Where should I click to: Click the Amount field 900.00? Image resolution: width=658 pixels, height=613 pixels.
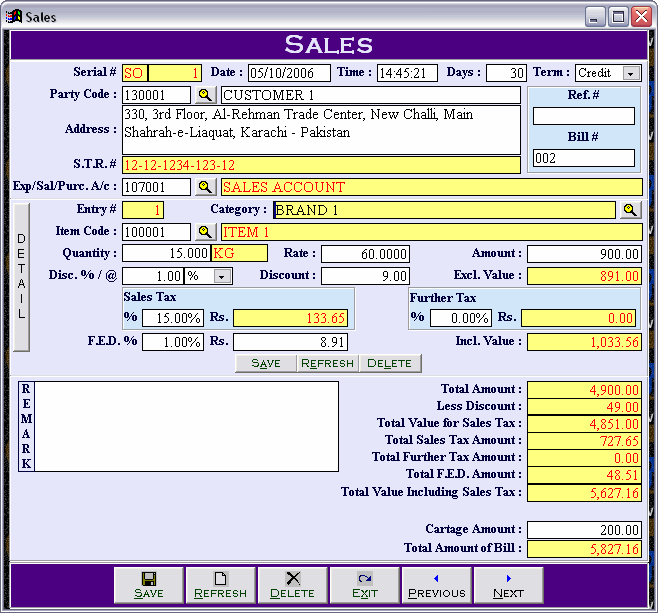point(584,254)
